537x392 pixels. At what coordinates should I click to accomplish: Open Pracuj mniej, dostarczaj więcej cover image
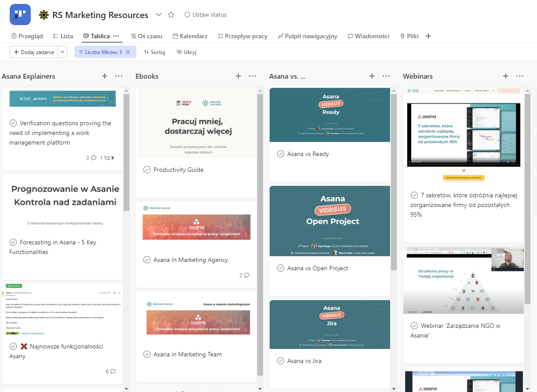[x=197, y=123]
